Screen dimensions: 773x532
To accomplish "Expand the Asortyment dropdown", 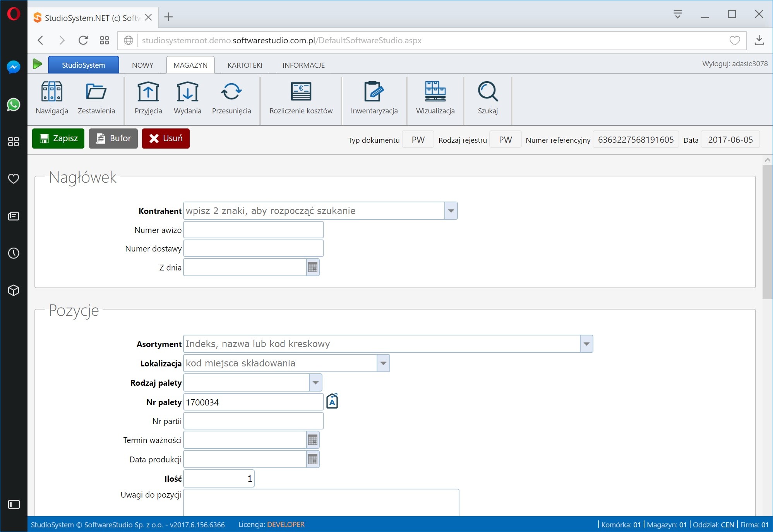I will point(586,344).
